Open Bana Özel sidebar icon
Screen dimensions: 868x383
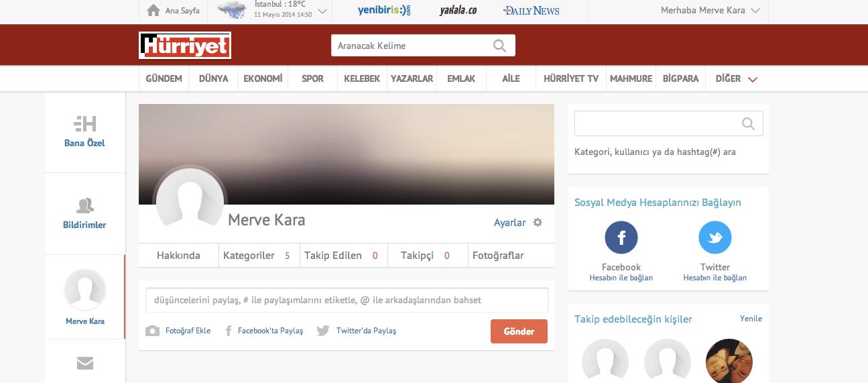(84, 123)
